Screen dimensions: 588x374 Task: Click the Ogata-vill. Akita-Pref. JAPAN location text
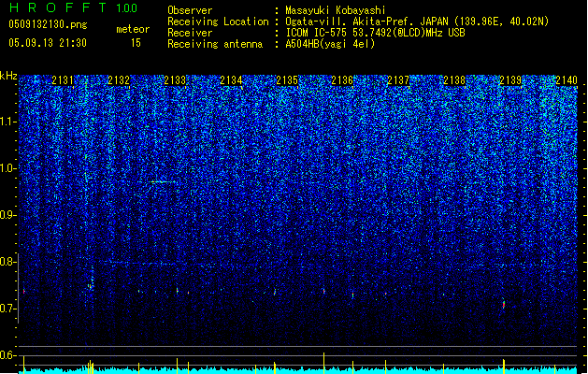point(417,22)
